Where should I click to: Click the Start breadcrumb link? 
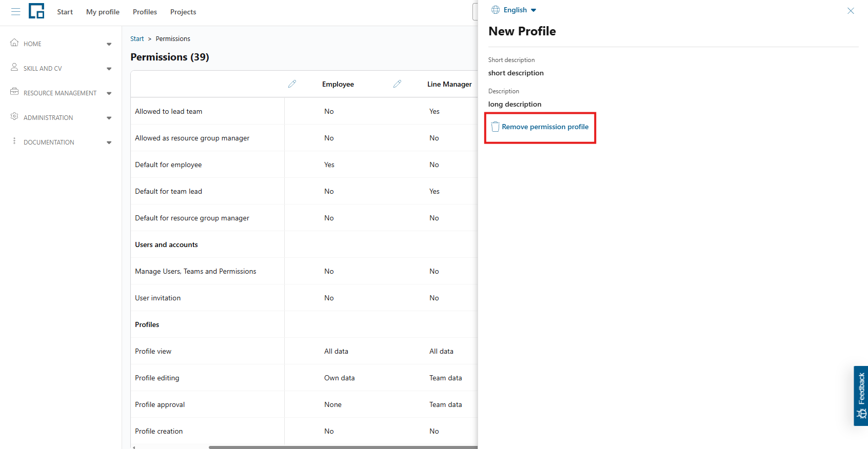(x=137, y=38)
